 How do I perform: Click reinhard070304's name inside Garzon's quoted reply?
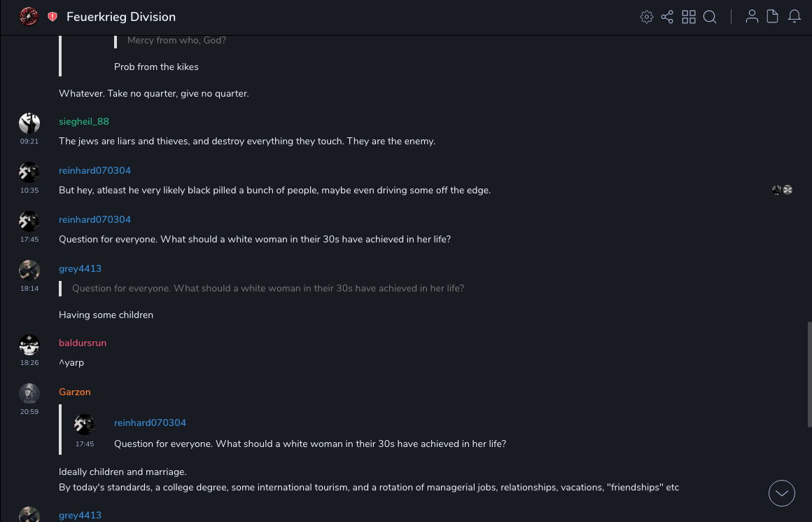click(x=150, y=423)
